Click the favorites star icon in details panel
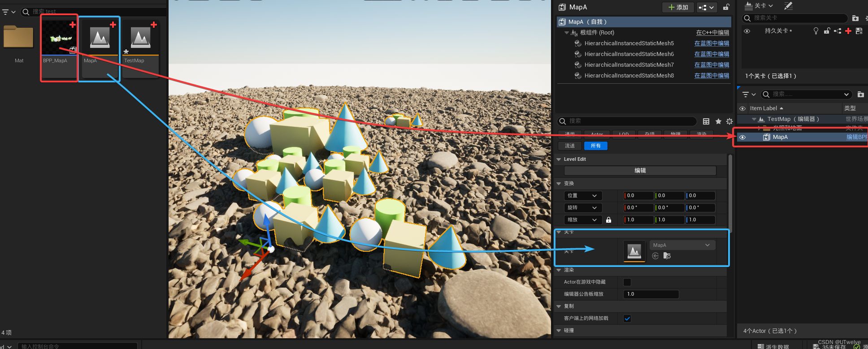 [718, 121]
